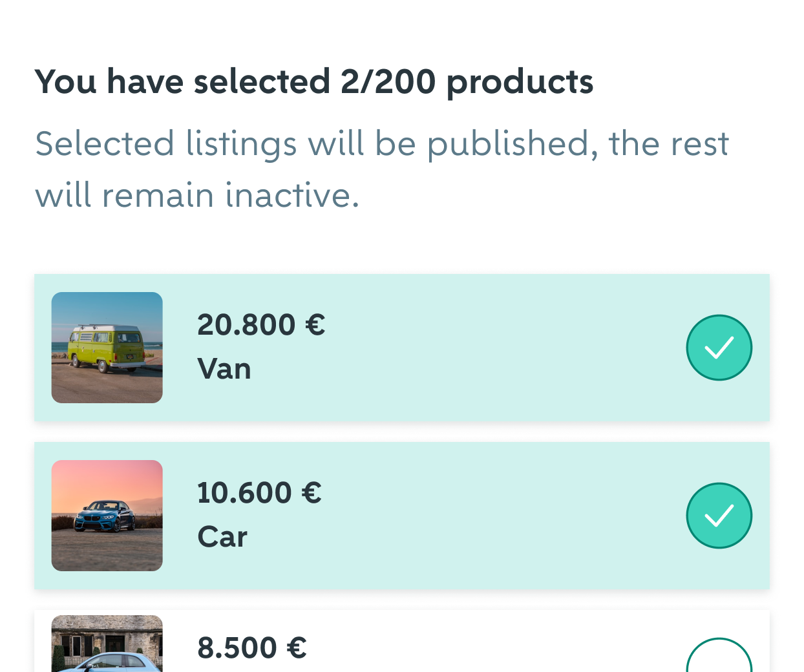804x672 pixels.
Task: Click the "Car" listing title
Action: point(222,537)
